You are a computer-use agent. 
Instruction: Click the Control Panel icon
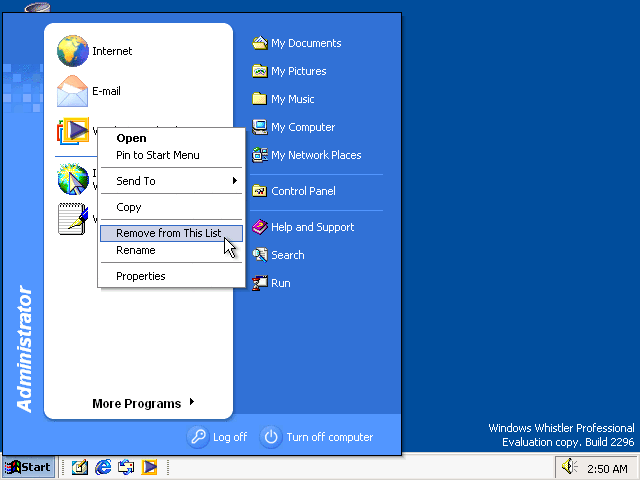pos(260,191)
